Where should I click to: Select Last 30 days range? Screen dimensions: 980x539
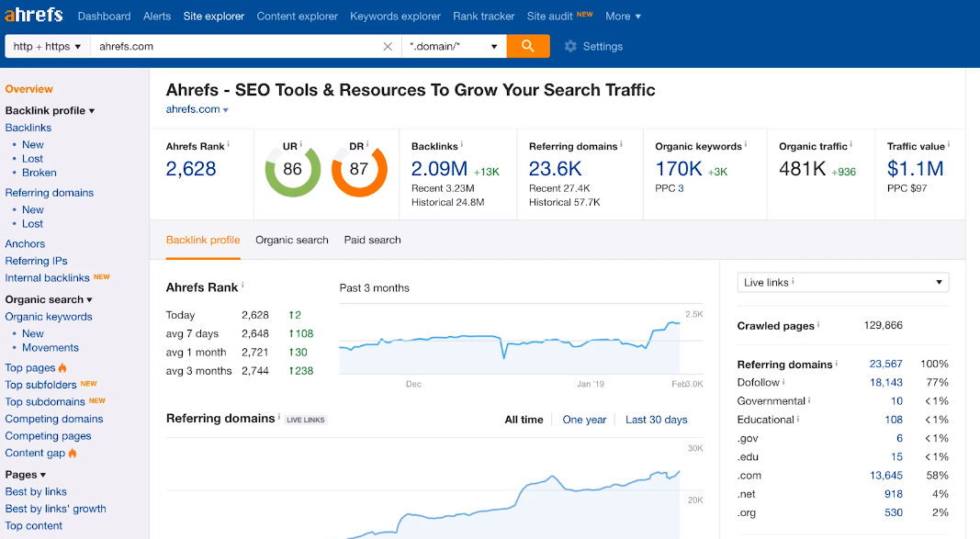tap(657, 420)
